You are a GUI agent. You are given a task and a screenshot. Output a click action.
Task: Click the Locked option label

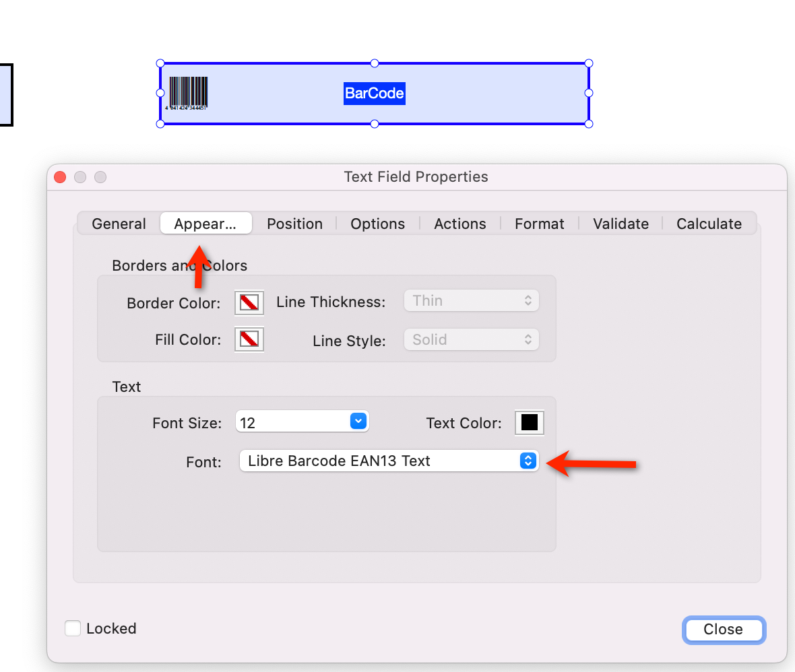pyautogui.click(x=110, y=628)
